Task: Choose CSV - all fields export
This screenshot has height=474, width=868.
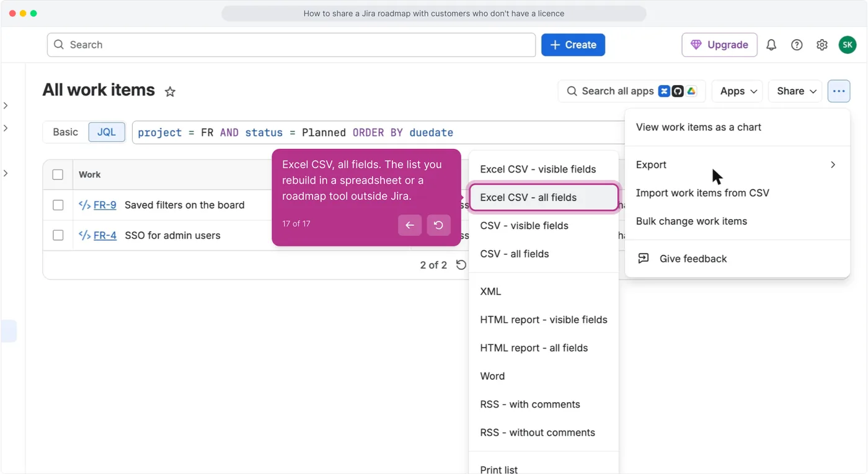Action: click(x=544, y=254)
